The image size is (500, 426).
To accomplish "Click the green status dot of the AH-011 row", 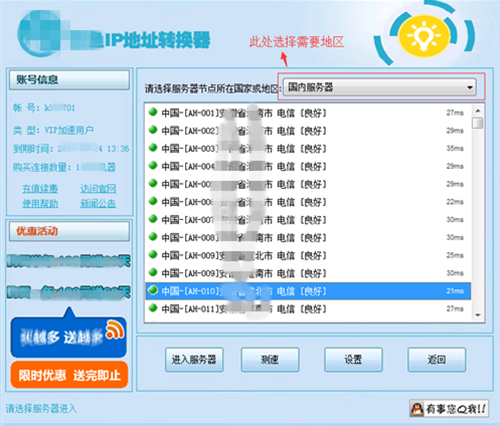I will 153,308.
